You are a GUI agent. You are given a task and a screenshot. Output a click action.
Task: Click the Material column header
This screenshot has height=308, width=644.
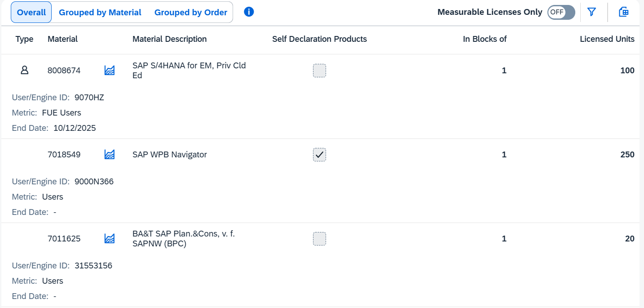click(62, 39)
